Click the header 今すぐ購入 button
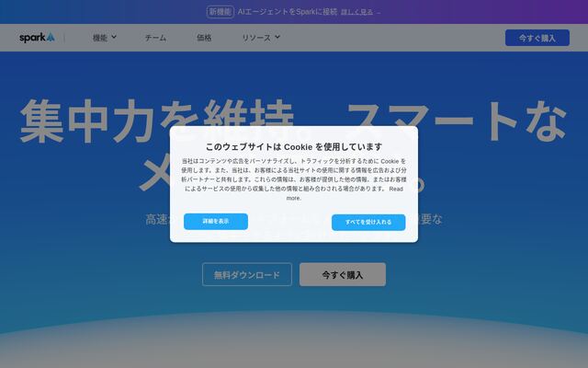The width and height of the screenshot is (588, 368). tap(537, 38)
